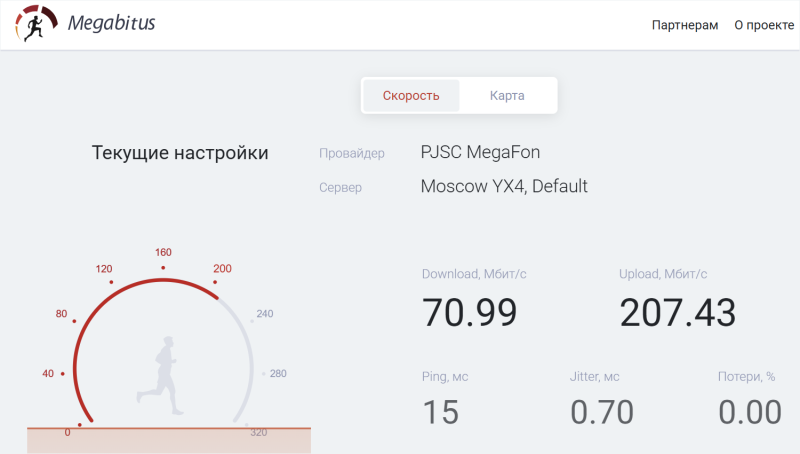Click the Megabitus brand name text
The image size is (800, 454).
coord(111,23)
